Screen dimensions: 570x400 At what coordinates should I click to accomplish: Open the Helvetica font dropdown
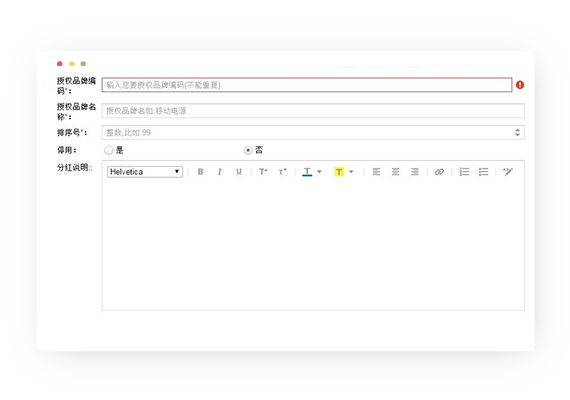coord(145,172)
